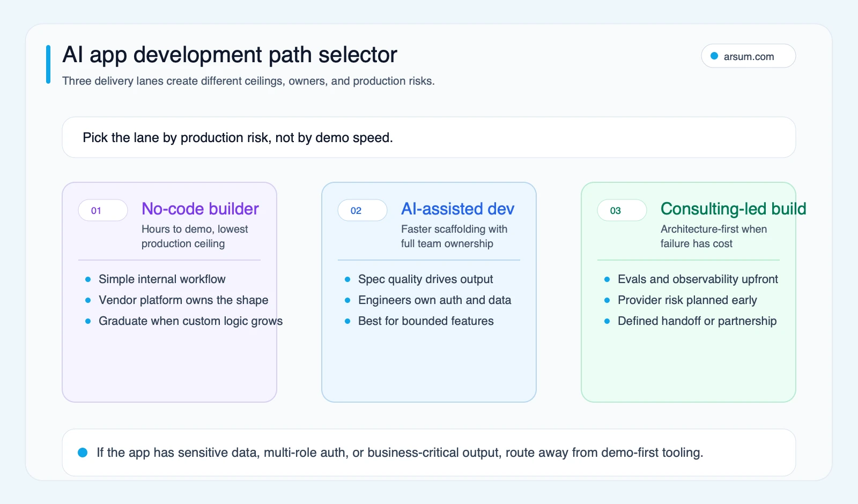The height and width of the screenshot is (504, 858).
Task: Click Vendor platform owns the shape
Action: [x=183, y=300]
